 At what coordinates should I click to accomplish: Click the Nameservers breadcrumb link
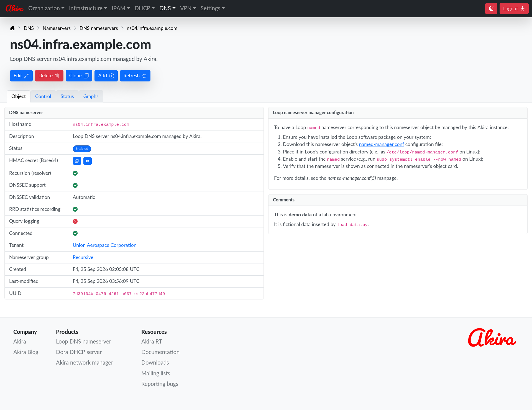click(57, 28)
